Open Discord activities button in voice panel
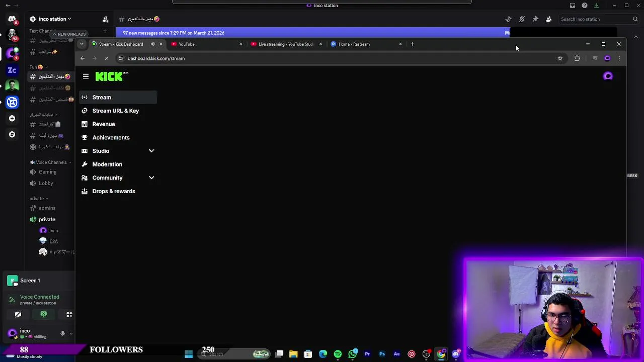The height and width of the screenshot is (362, 644). tap(69, 315)
